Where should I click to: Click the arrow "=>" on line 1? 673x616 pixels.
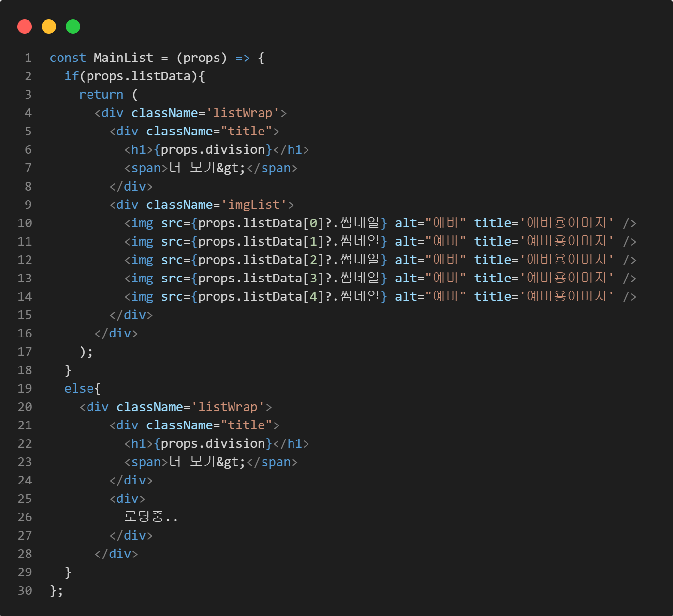coord(243,58)
